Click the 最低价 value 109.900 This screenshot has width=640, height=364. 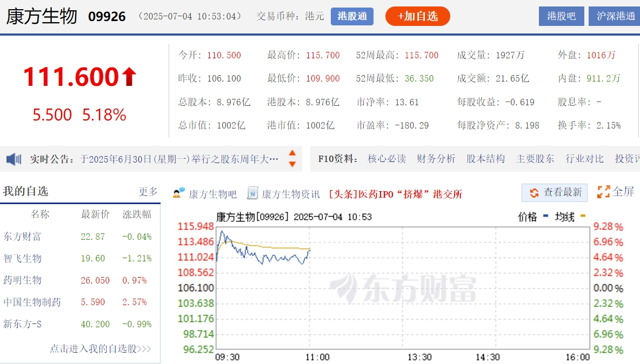[323, 78]
